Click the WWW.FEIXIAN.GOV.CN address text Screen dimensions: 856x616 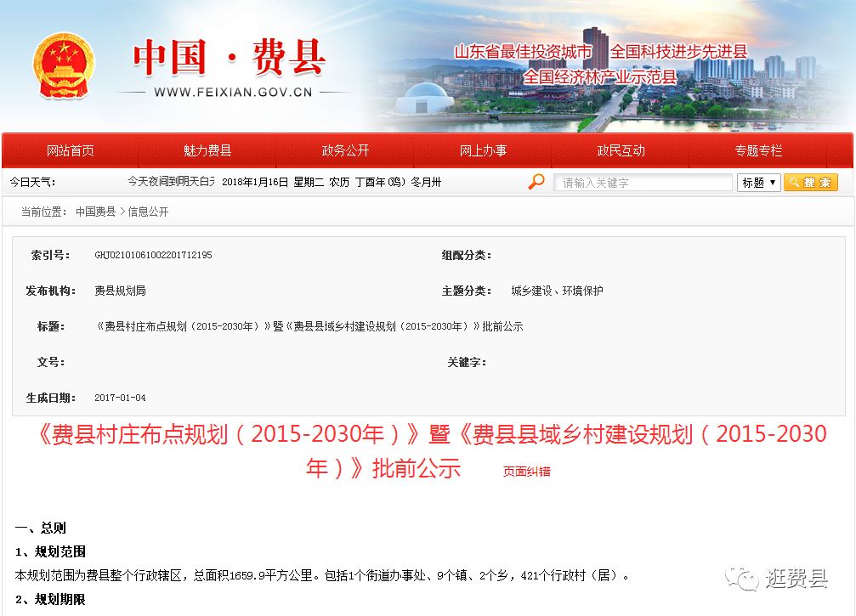(x=233, y=93)
